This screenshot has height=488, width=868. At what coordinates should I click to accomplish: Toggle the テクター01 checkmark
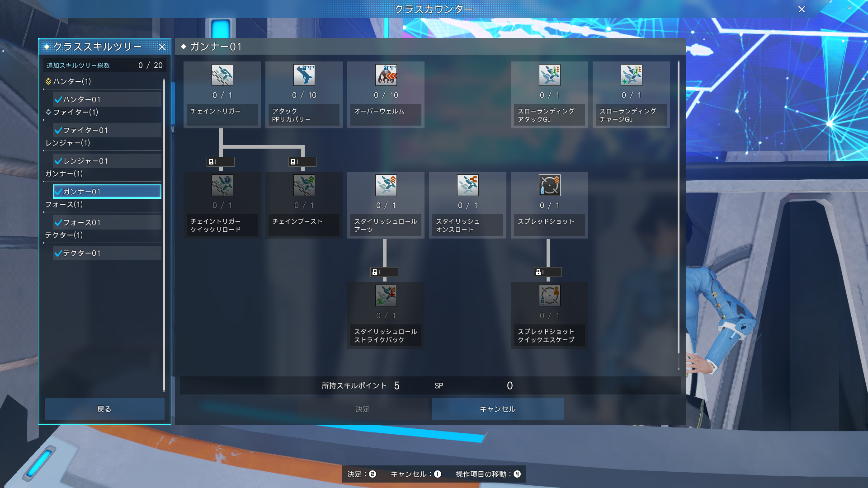tap(58, 253)
